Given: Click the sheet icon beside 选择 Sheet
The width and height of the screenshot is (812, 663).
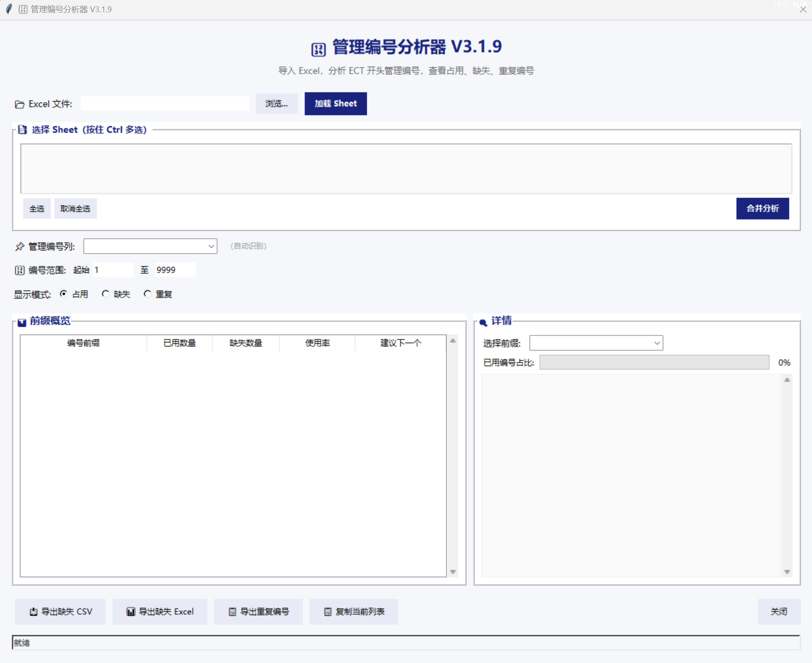Looking at the screenshot, I should point(23,130).
